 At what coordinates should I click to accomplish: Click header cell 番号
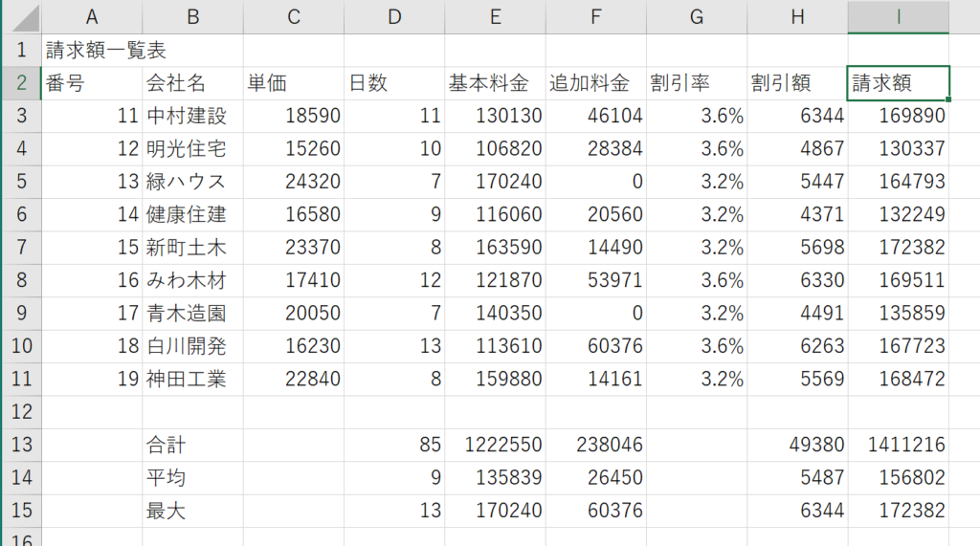[92, 83]
